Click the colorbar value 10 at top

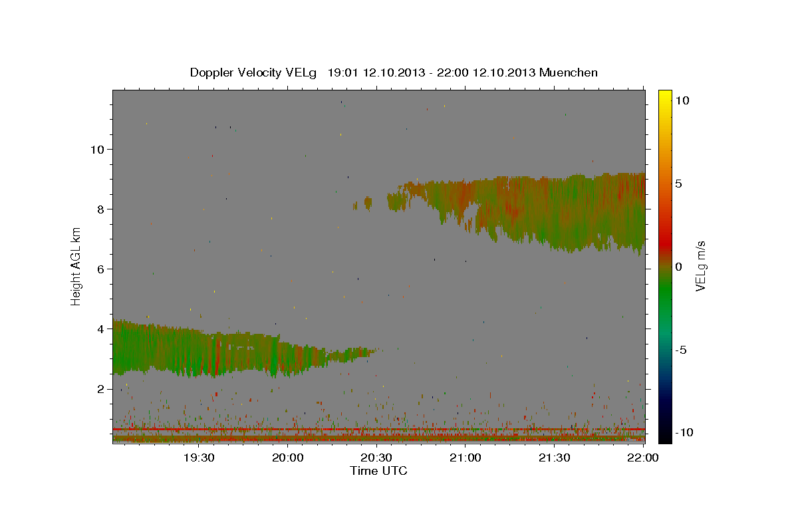682,100
